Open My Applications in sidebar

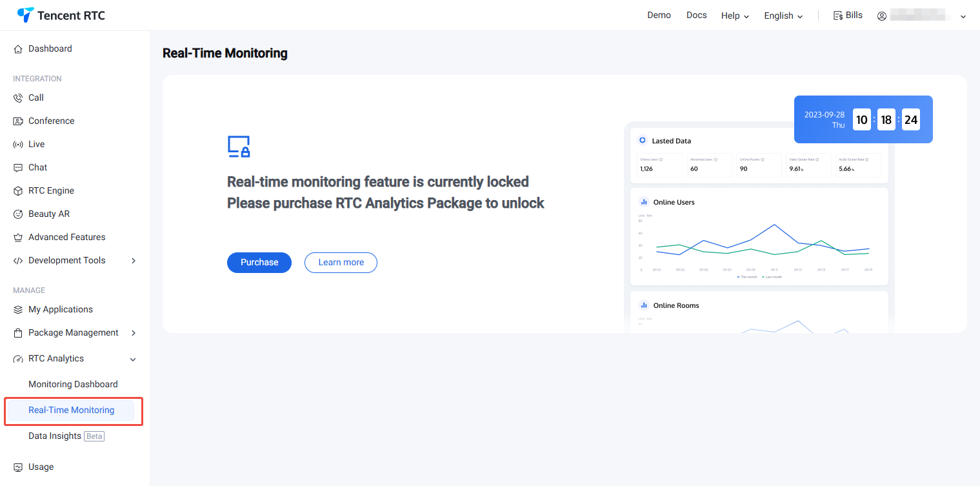tap(61, 310)
